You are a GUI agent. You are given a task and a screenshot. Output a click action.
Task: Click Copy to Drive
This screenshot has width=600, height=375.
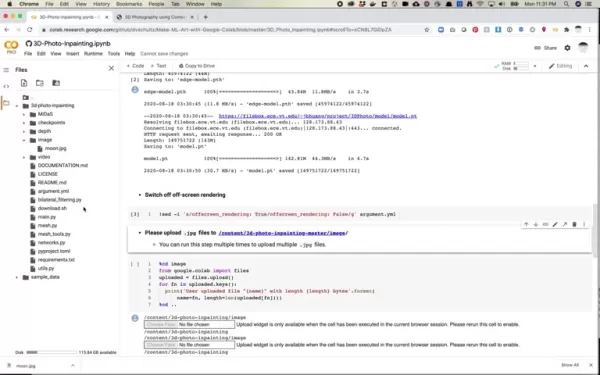coord(197,66)
